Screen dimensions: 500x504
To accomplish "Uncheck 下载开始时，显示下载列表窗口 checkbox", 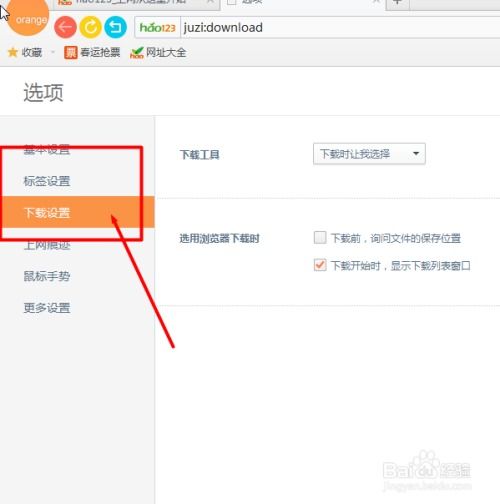I will pyautogui.click(x=320, y=265).
